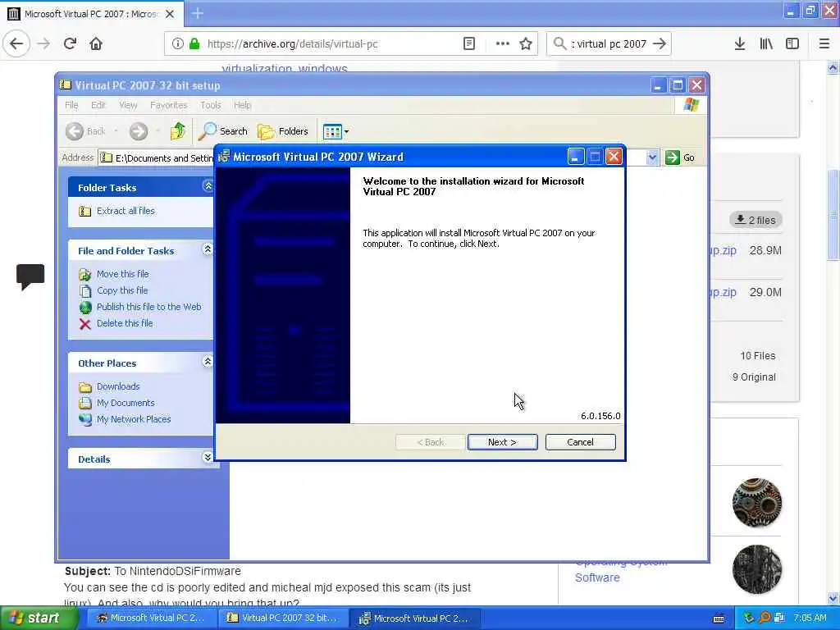Screen dimensions: 840x630
Task: Bookmark this page with the star icon
Action: click(526, 44)
